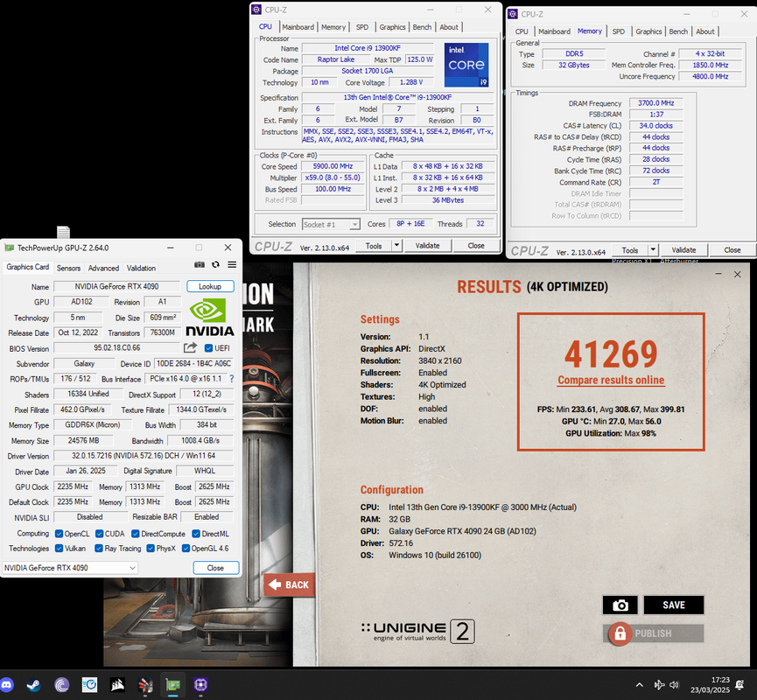This screenshot has width=757, height=700.
Task: Click the Intel Core i9 logo in CPU-Z
Action: pyautogui.click(x=466, y=65)
